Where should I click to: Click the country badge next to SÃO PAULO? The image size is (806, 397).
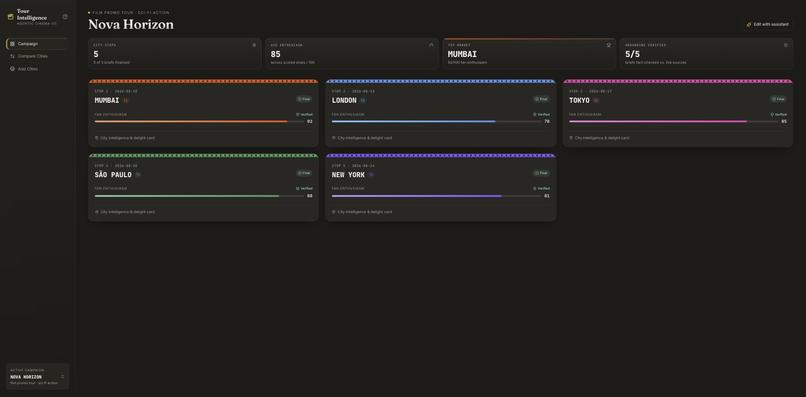coord(138,175)
